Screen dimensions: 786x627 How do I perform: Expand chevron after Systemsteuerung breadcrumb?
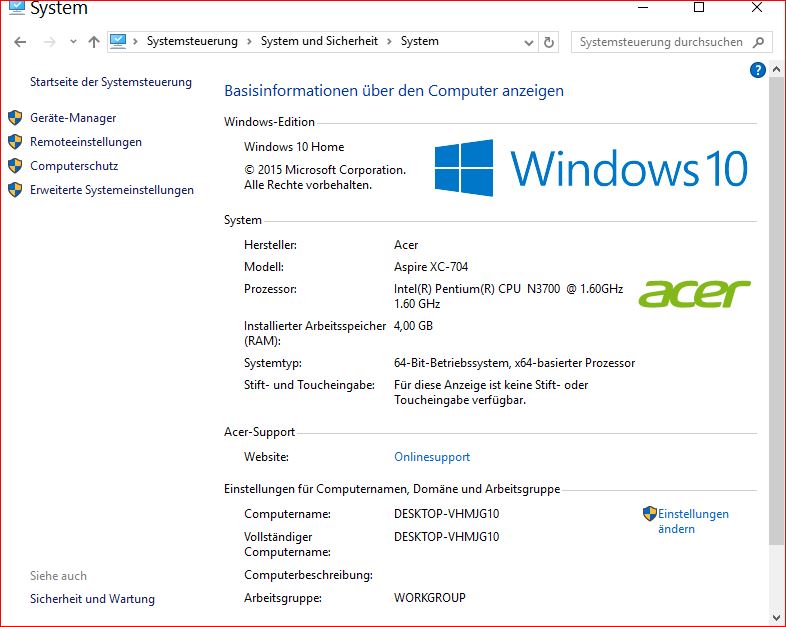(x=249, y=42)
